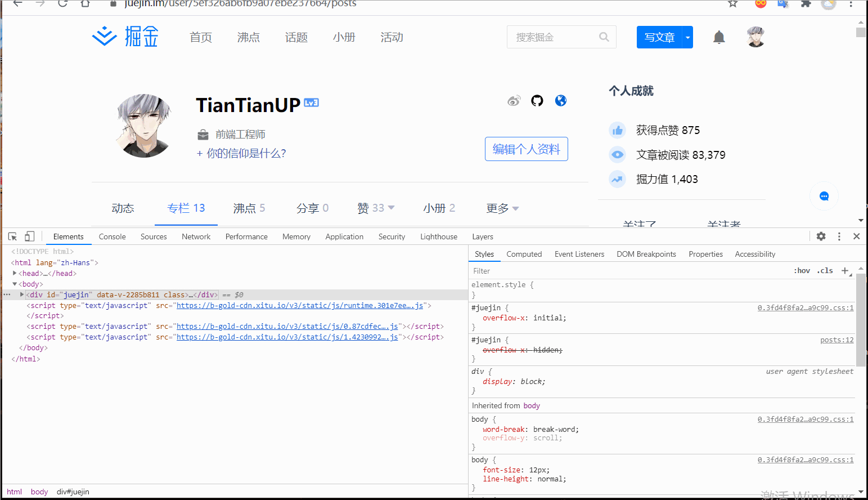Open DevTools settings gear
Screen dimensions: 868x500
(821, 236)
